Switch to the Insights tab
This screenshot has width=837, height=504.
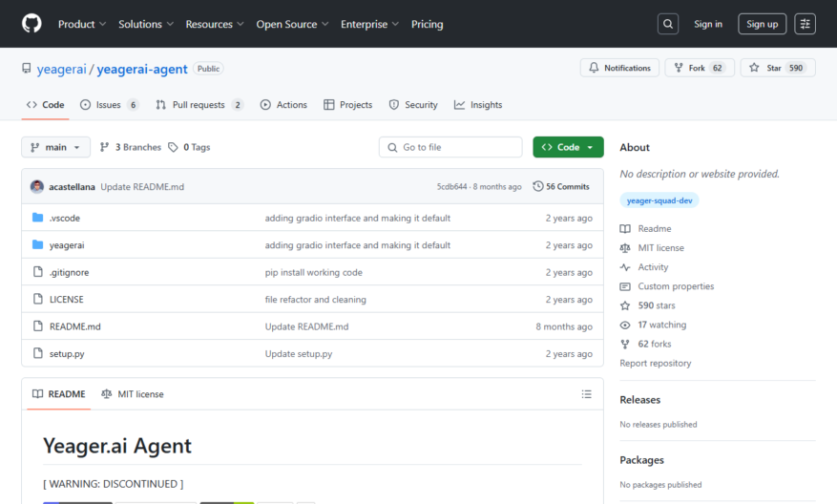click(478, 105)
